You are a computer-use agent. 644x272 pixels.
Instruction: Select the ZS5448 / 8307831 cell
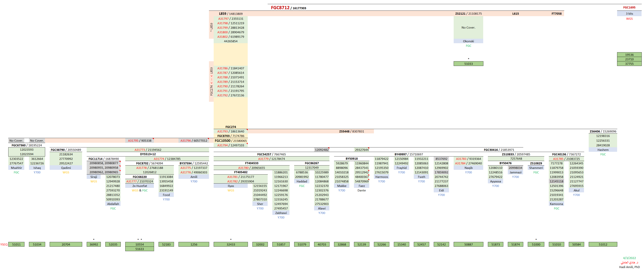(x=351, y=131)
